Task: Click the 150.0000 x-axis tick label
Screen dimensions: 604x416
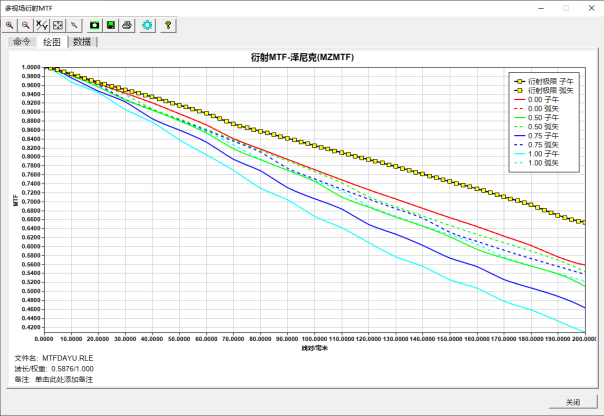Action: tap(450, 339)
